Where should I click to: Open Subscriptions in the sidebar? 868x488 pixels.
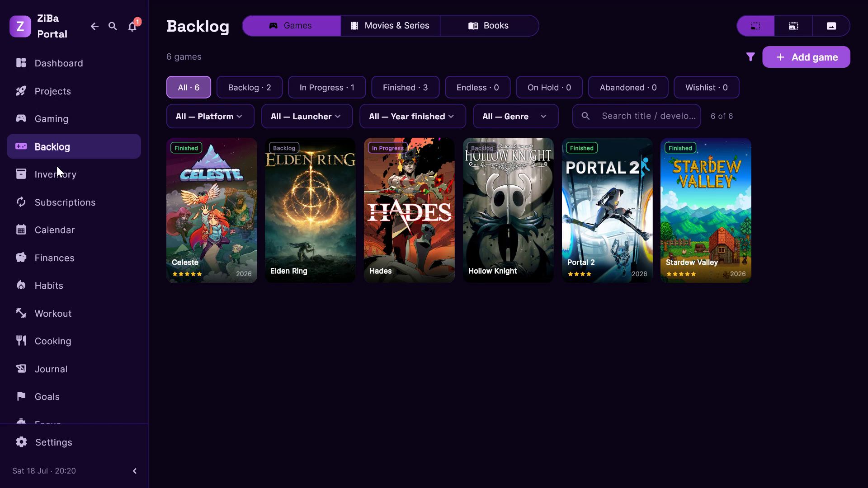pos(74,202)
